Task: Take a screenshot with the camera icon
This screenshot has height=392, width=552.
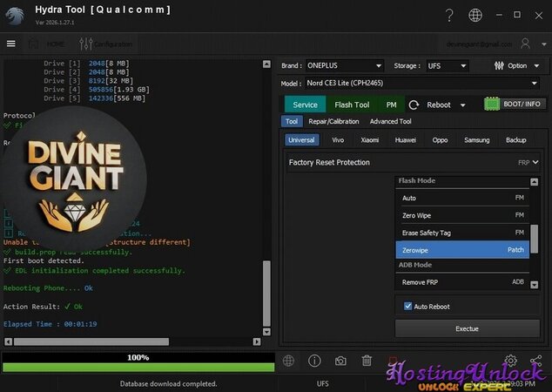Action: point(340,361)
